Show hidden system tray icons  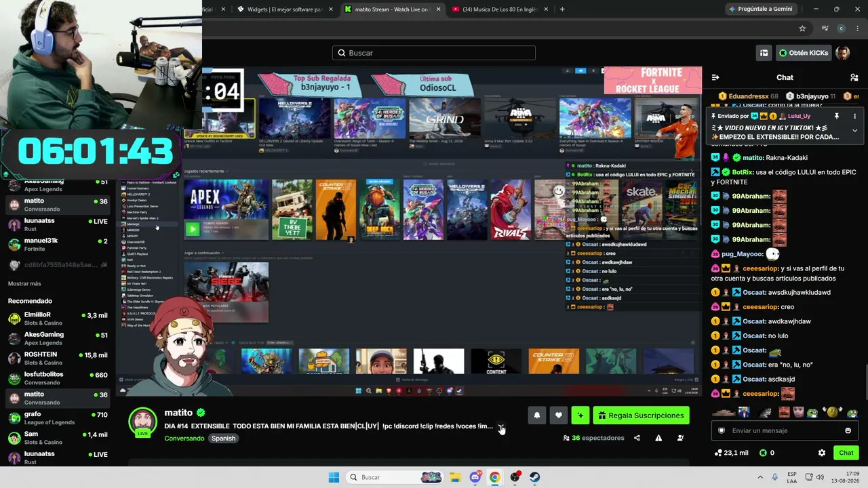(x=760, y=477)
